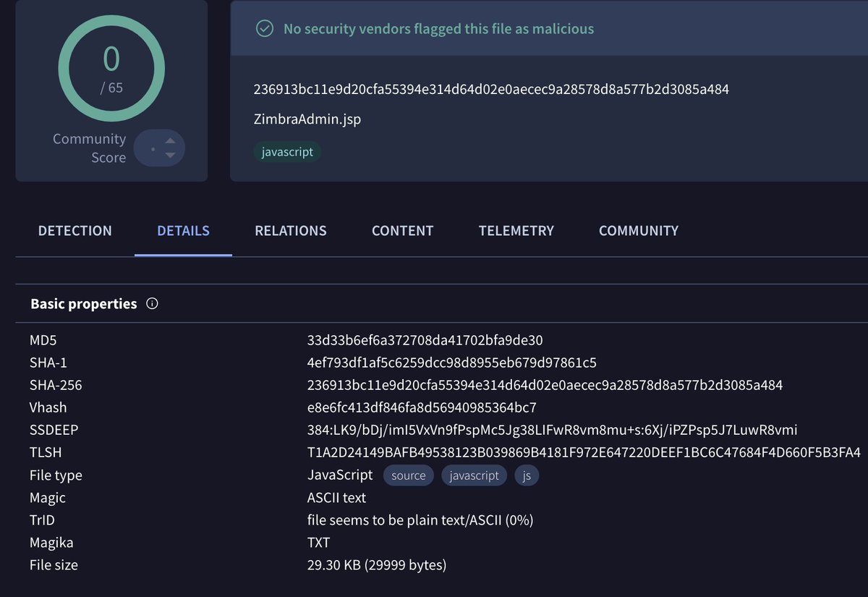
Task: Open the DETECTION tab
Action: [75, 231]
